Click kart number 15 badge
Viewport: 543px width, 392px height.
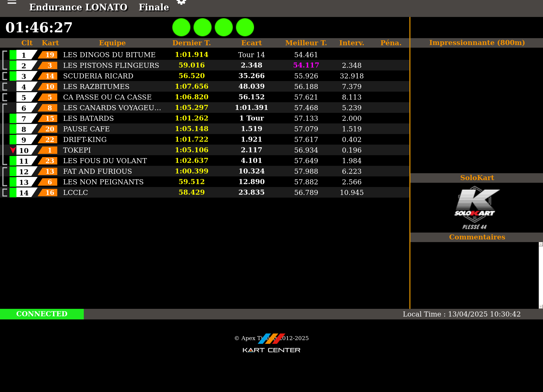pos(48,118)
